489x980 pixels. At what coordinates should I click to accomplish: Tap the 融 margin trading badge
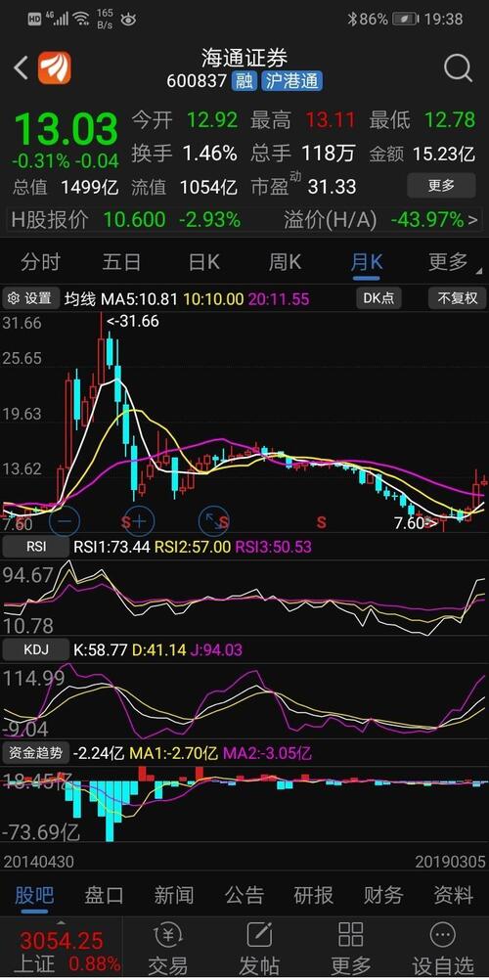pos(244,81)
